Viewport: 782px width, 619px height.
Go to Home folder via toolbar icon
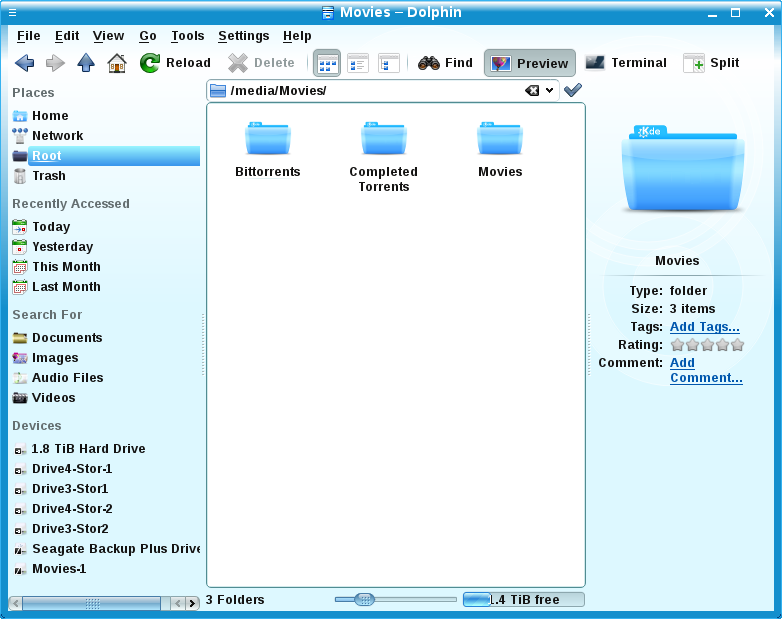(x=117, y=63)
